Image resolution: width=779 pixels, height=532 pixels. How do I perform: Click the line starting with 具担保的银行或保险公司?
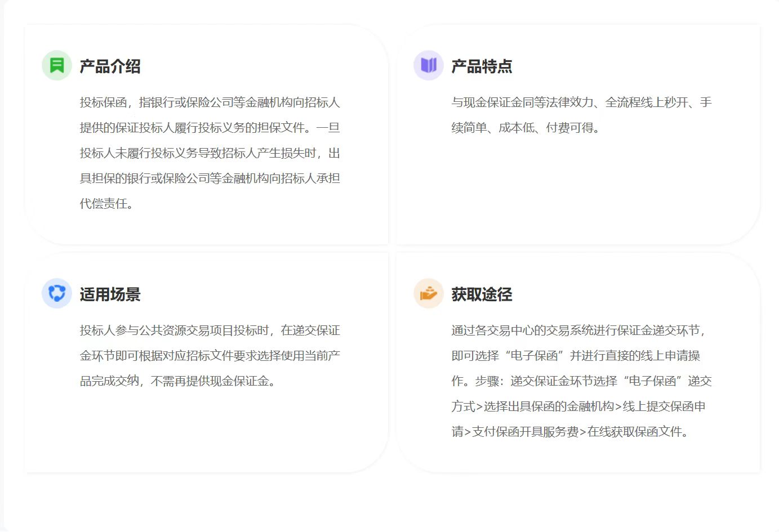210,178
